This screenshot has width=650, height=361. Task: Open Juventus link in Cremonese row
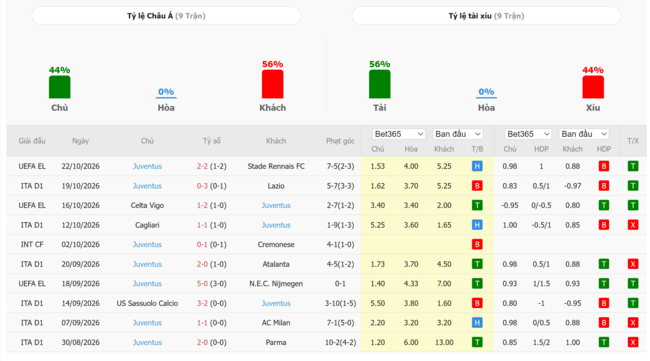pos(147,245)
